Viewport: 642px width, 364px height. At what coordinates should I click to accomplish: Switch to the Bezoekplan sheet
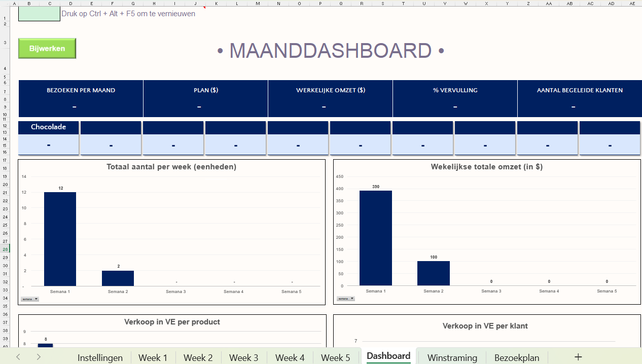(x=516, y=357)
